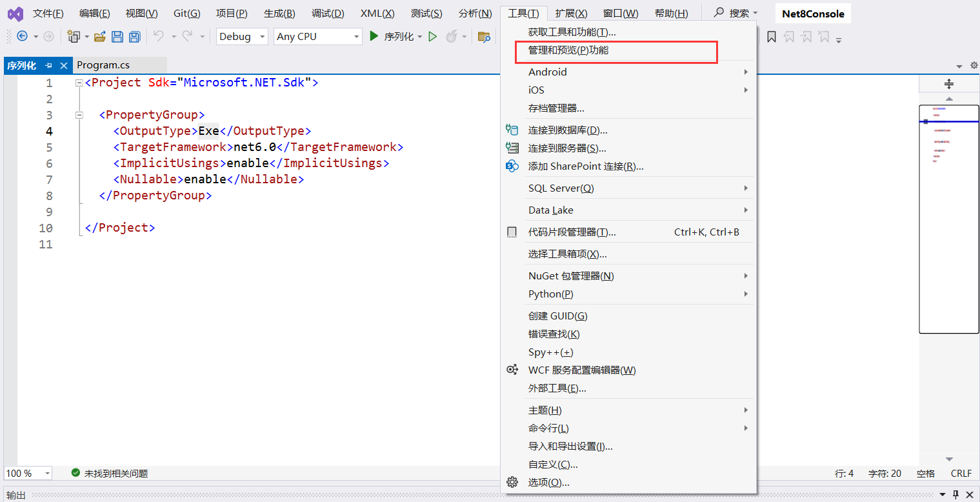Choose 导入和导出设置(I)... menu entry
Viewport: 980px width, 502px height.
tap(628, 446)
